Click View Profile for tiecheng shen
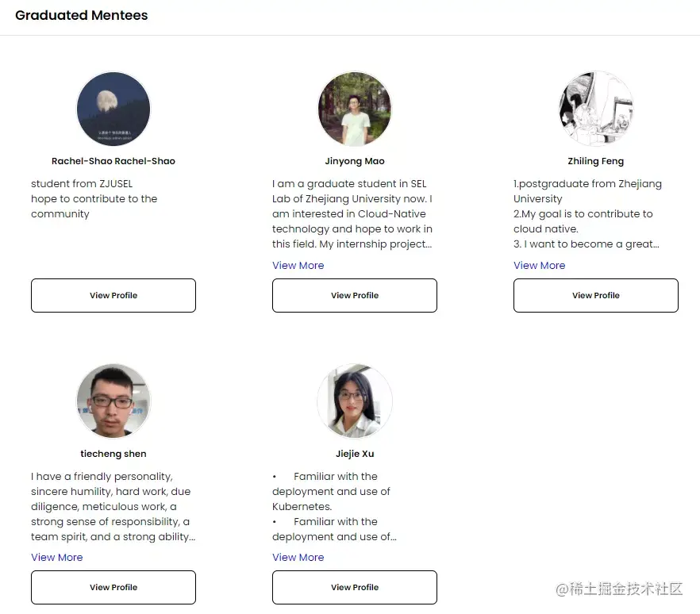Viewport: 700px width, 614px height. 113,587
